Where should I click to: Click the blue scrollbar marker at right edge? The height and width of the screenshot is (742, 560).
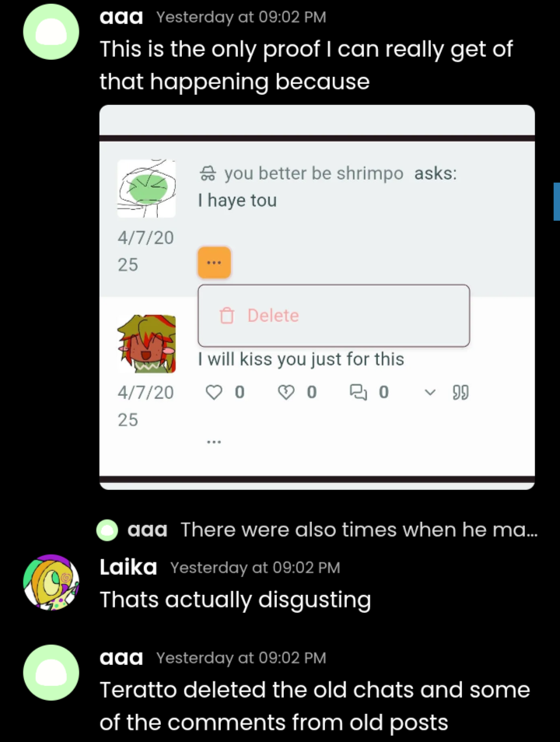(557, 201)
